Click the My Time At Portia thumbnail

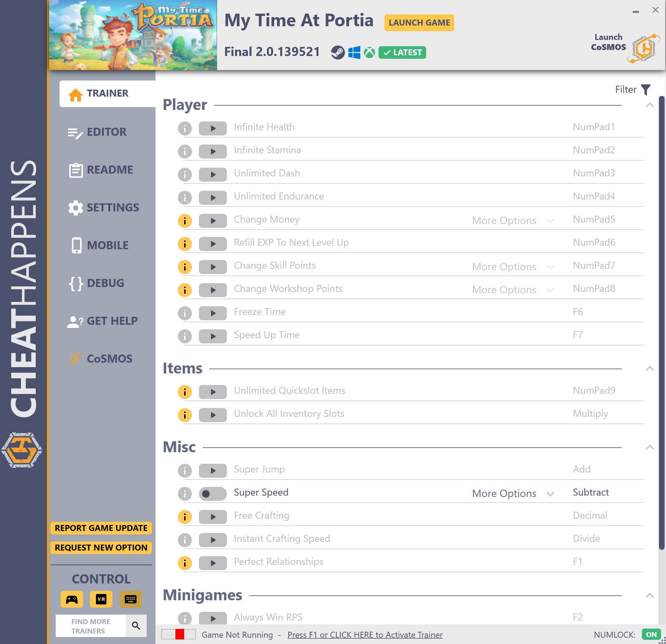pyautogui.click(x=133, y=35)
